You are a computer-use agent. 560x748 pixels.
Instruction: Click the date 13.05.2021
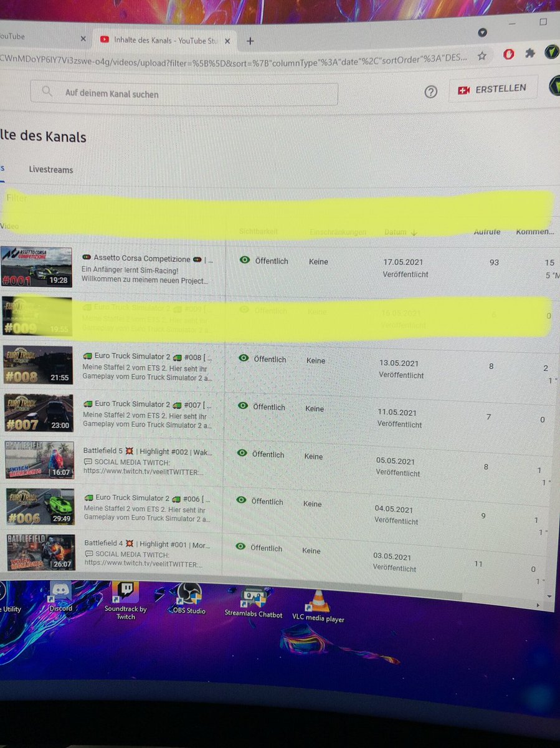click(x=399, y=363)
